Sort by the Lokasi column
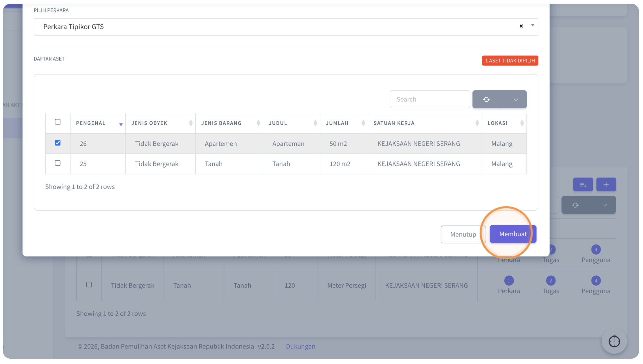643x364 pixels. [x=504, y=123]
